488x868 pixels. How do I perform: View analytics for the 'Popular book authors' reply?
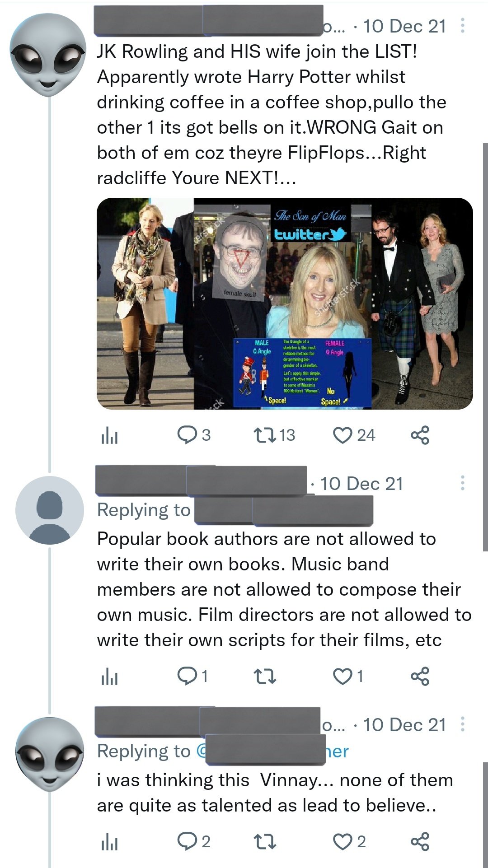click(109, 677)
